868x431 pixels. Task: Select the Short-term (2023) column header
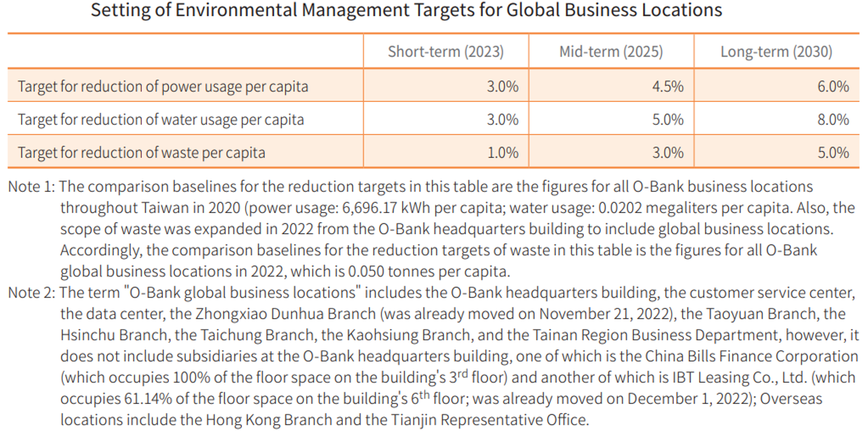pos(445,51)
